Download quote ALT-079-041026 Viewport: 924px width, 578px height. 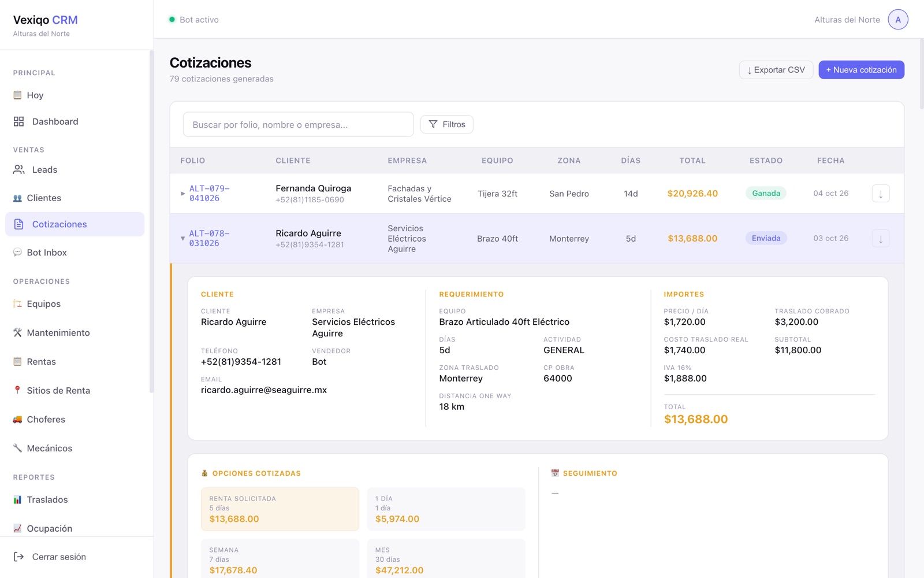coord(881,194)
